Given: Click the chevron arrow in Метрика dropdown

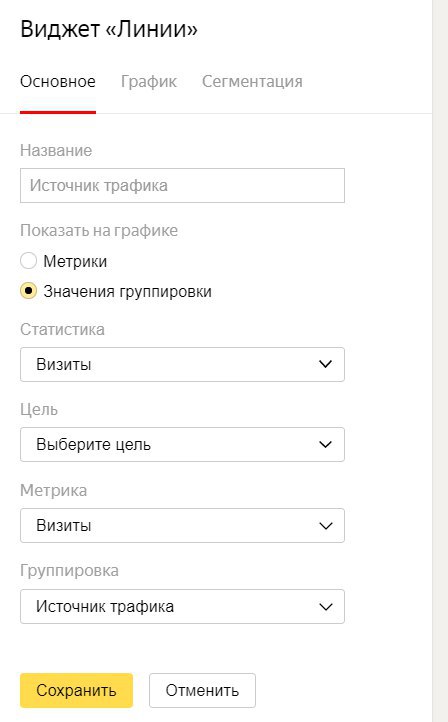Looking at the screenshot, I should tap(326, 525).
